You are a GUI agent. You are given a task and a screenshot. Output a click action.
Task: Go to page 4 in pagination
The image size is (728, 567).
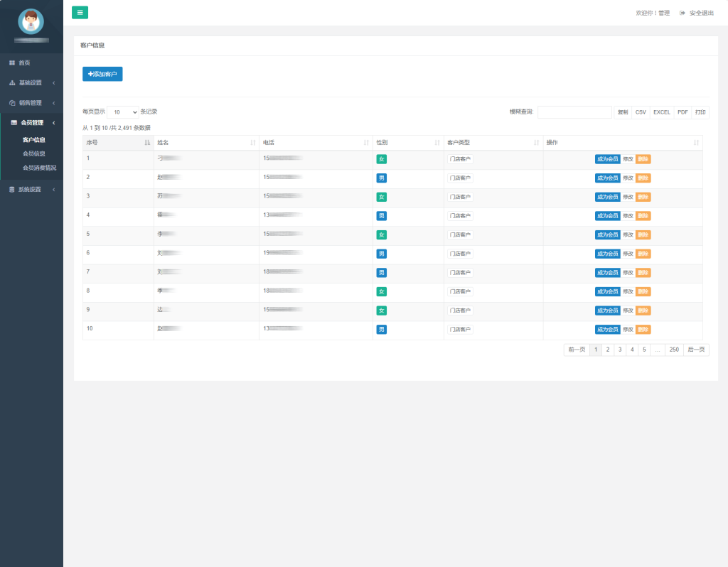pos(632,350)
